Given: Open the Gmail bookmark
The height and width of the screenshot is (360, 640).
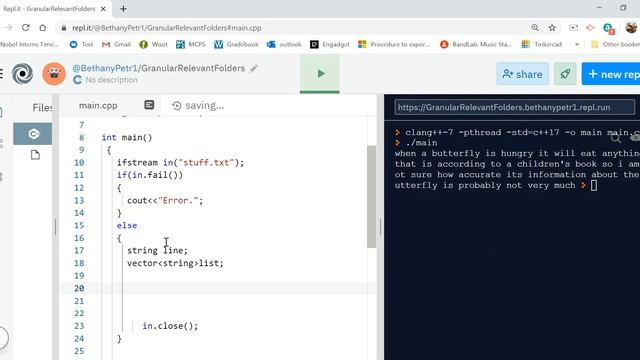Looking at the screenshot, I should pos(116,44).
